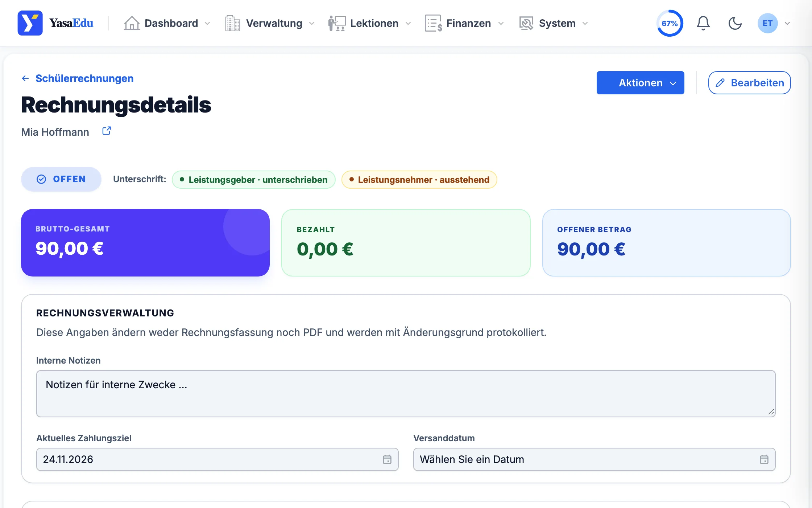
Task: Expand the user menu chevron beside ET
Action: [x=787, y=23]
